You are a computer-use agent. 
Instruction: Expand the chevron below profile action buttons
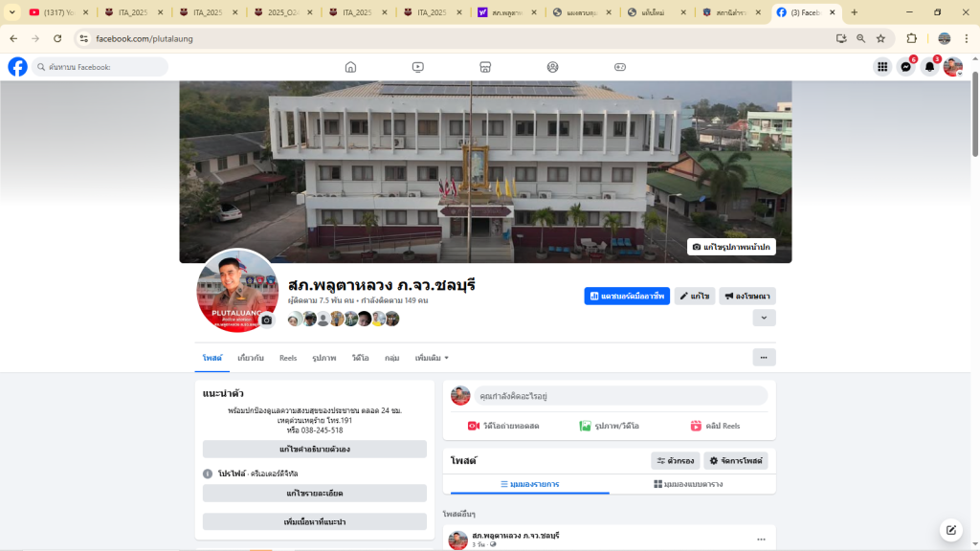pos(764,318)
